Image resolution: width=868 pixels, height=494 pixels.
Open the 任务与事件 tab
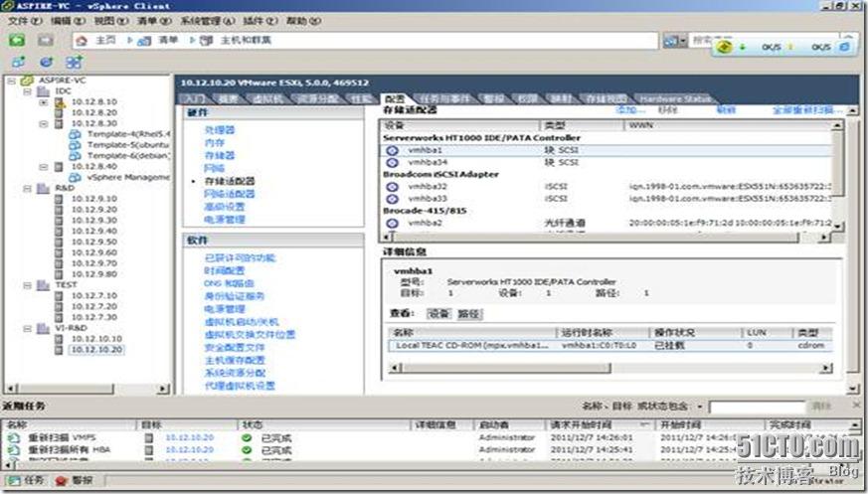(444, 99)
